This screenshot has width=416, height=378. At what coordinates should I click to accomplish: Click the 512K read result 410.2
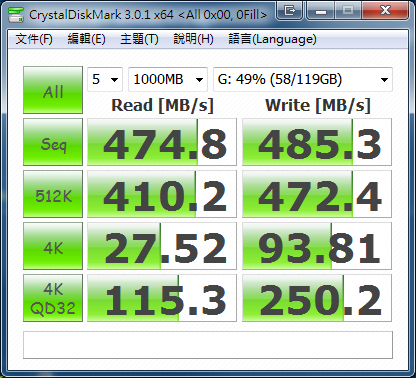click(162, 194)
